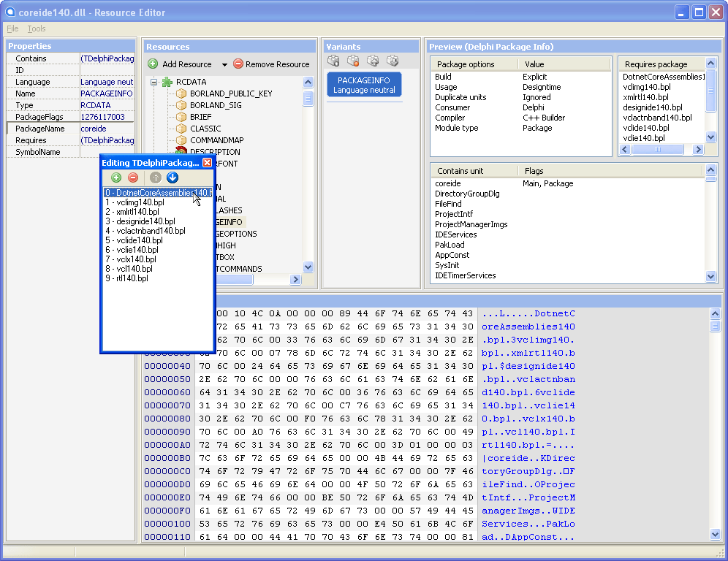Move the selected bpl down with the blue arrow
This screenshot has width=728, height=561.
pos(172,177)
